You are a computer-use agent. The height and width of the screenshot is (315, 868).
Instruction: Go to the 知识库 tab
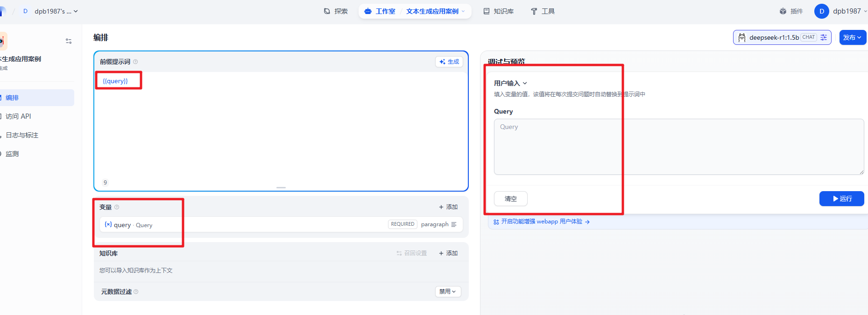point(498,11)
